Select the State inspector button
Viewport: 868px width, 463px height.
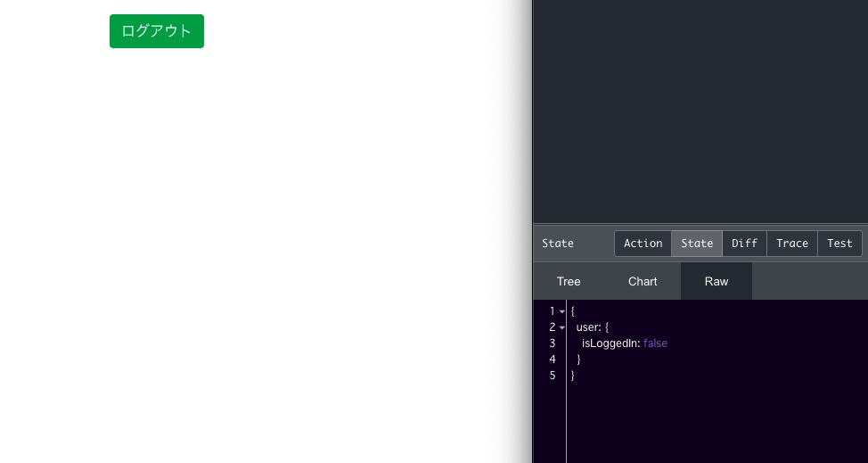[697, 244]
